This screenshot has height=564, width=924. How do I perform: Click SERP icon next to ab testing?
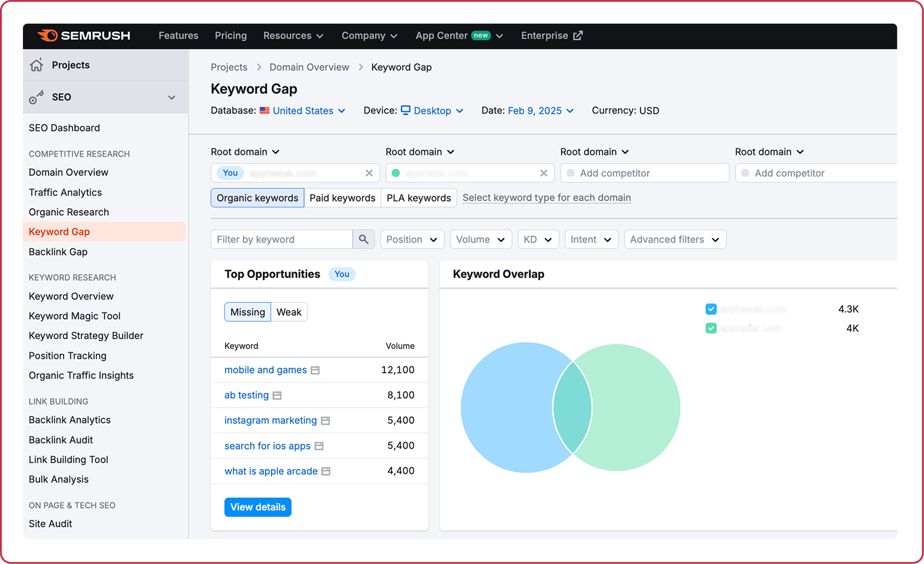point(277,396)
